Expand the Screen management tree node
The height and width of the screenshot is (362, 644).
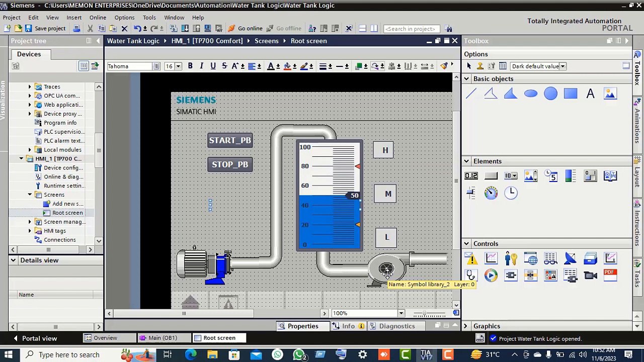(30, 222)
